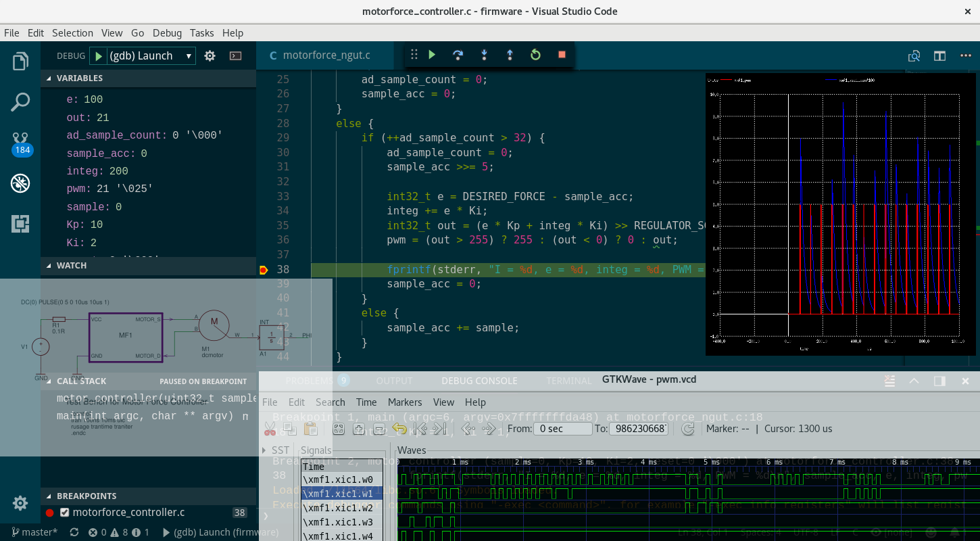The width and height of the screenshot is (980, 541).
Task: Click GTKWave reload waveform icon
Action: click(x=688, y=429)
